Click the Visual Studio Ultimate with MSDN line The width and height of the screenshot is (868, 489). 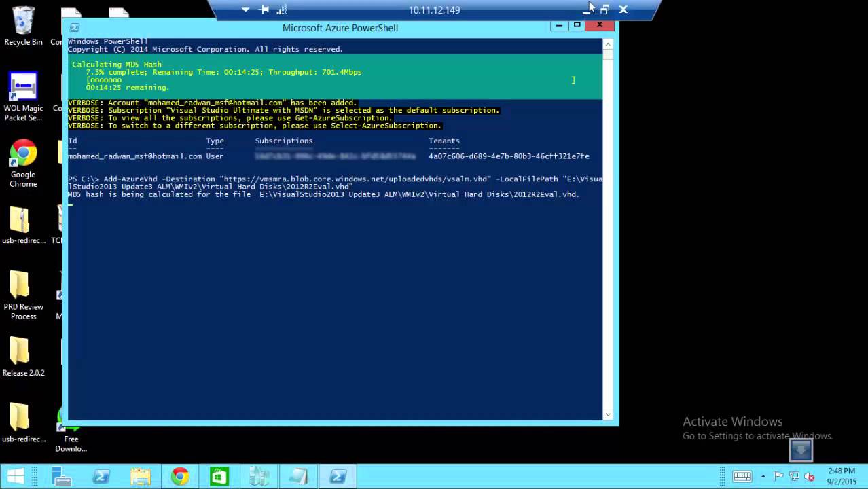[x=283, y=110]
